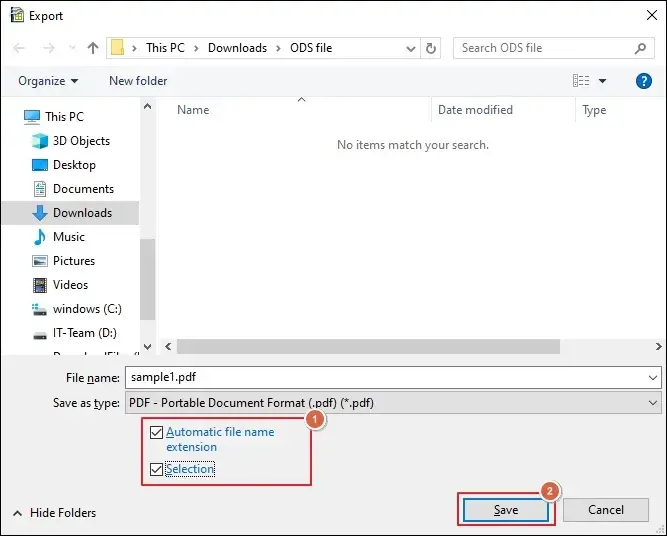Click the sidebar vertical scrollbar thumb
Image resolution: width=667 pixels, height=536 pixels.
pyautogui.click(x=148, y=279)
